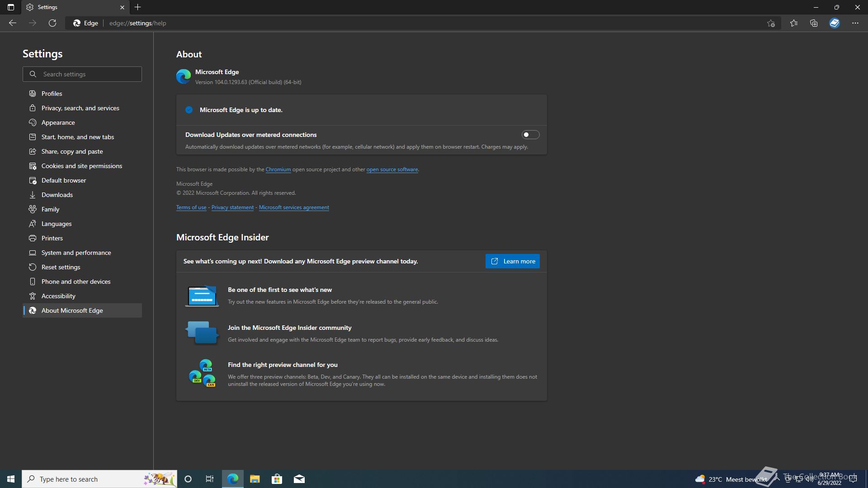868x488 pixels.
Task: Click the Edge icon in taskbar
Action: click(x=232, y=479)
